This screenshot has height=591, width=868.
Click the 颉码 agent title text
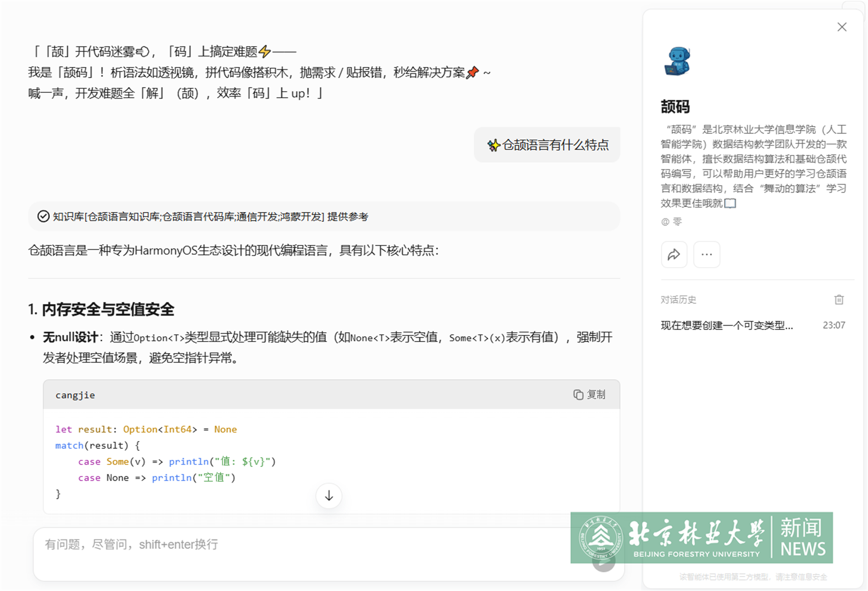(675, 107)
